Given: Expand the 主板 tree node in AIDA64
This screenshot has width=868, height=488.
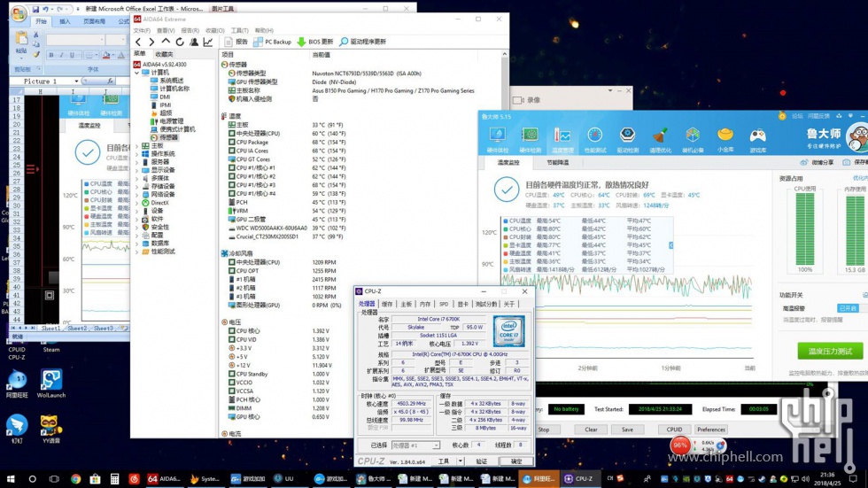Looking at the screenshot, I should pyautogui.click(x=136, y=146).
